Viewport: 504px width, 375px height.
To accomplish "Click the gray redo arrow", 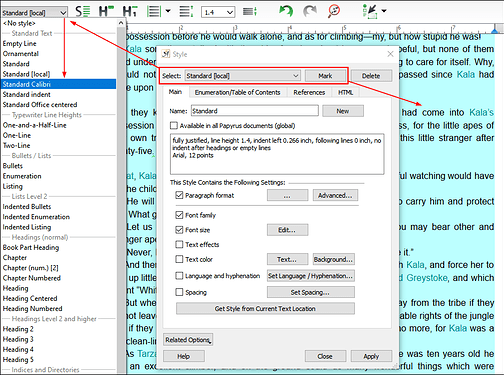I will click(310, 11).
